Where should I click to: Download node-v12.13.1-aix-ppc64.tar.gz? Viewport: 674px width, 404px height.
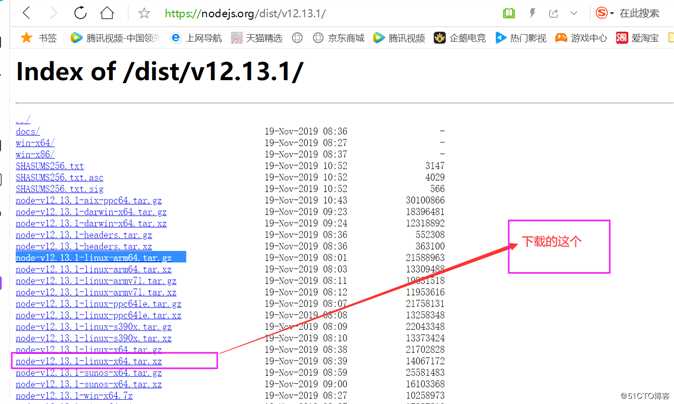[89, 201]
